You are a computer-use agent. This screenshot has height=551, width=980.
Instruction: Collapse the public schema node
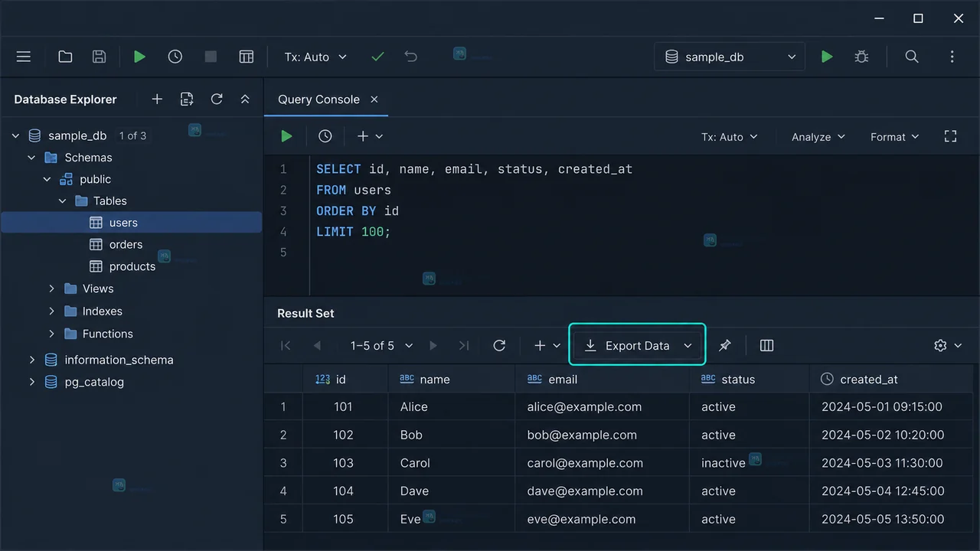[x=47, y=179]
